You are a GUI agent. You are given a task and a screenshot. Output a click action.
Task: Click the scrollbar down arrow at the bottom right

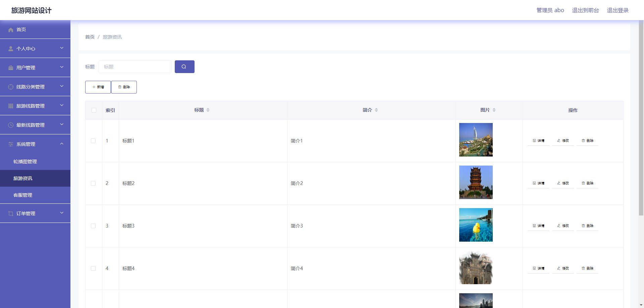(x=641, y=305)
